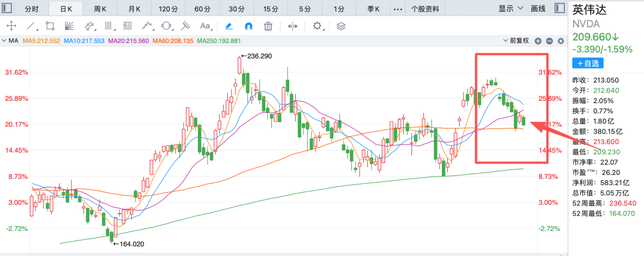The image size is (644, 256).
Task: Select the move crosshair tool
Action: click(x=11, y=26)
